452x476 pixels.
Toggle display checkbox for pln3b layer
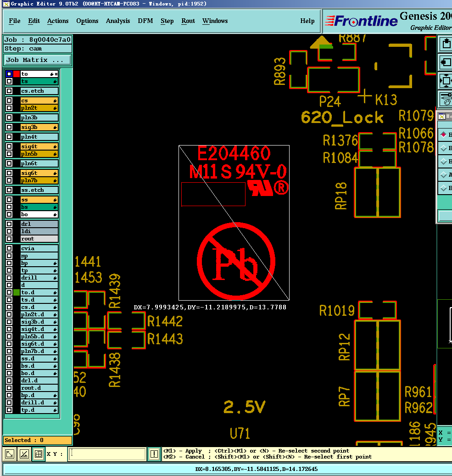click(x=9, y=118)
